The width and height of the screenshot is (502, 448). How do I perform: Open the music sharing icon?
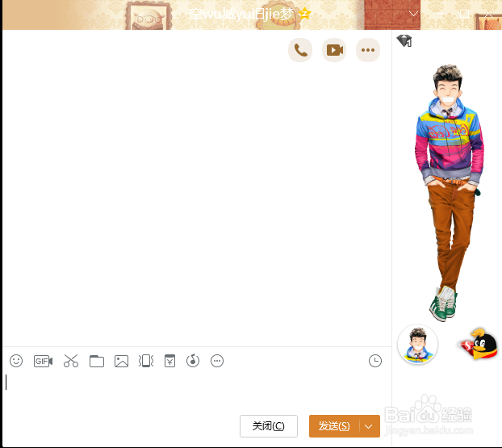point(193,361)
